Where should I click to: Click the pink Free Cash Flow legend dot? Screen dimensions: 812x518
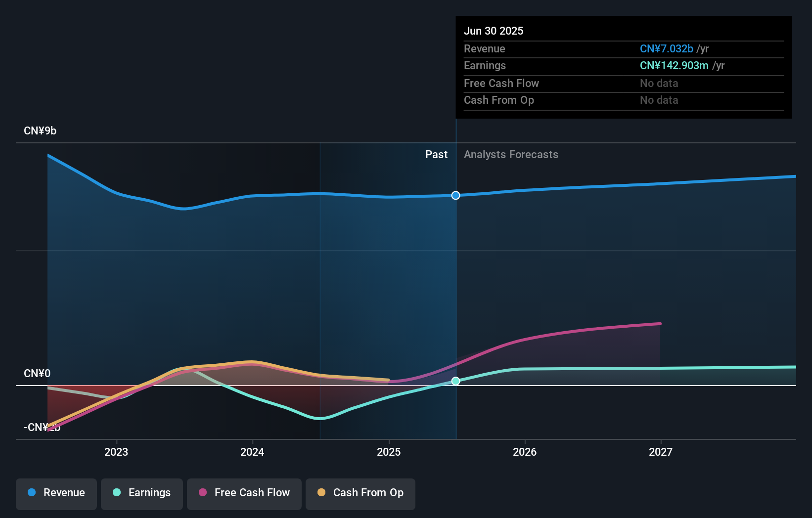202,493
